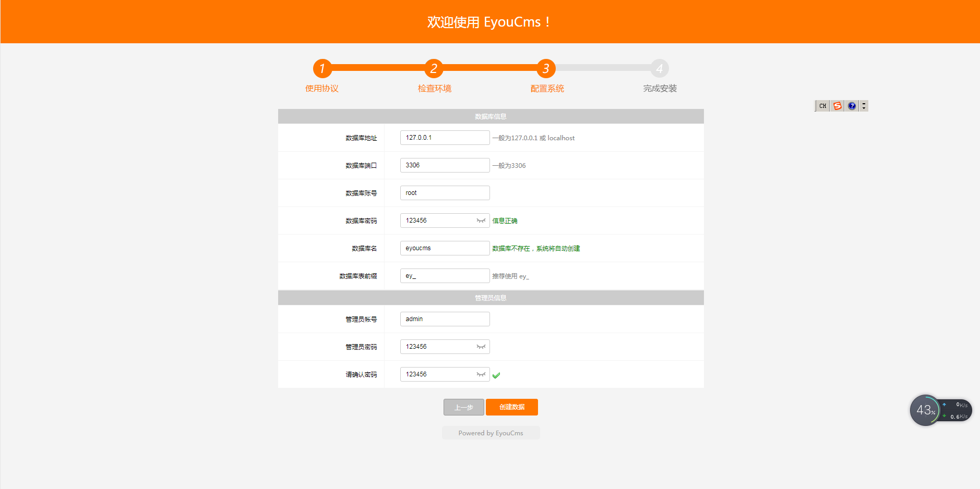Reveal the 请确认密码 password text

pos(481,374)
